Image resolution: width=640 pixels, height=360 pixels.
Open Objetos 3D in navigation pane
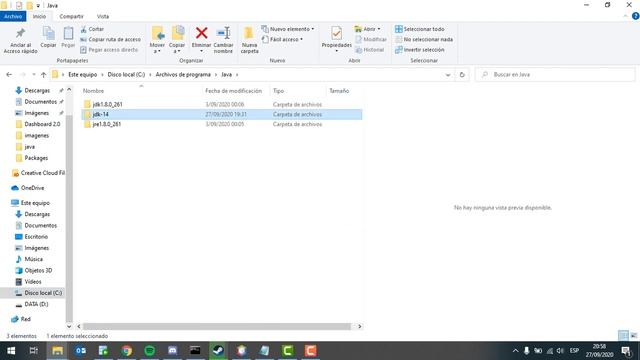[x=38, y=271]
